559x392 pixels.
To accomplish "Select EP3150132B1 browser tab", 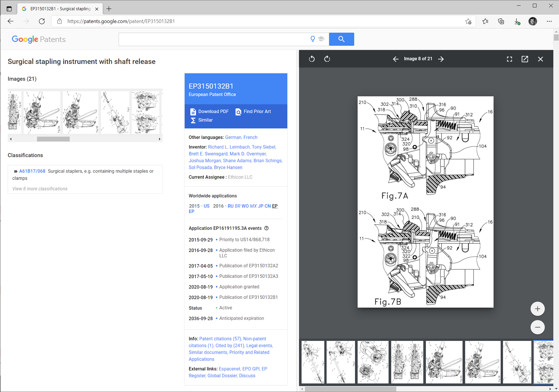I will (x=61, y=9).
